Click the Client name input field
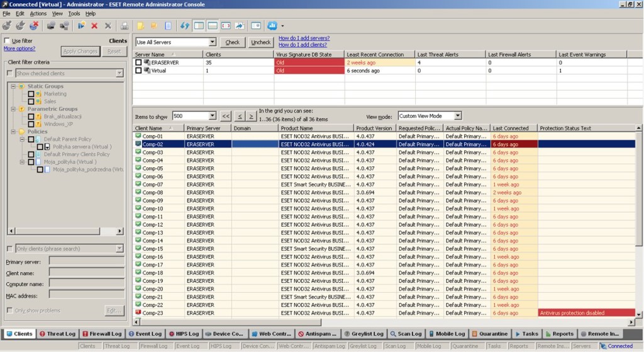This screenshot has height=352, width=644. pos(87,272)
